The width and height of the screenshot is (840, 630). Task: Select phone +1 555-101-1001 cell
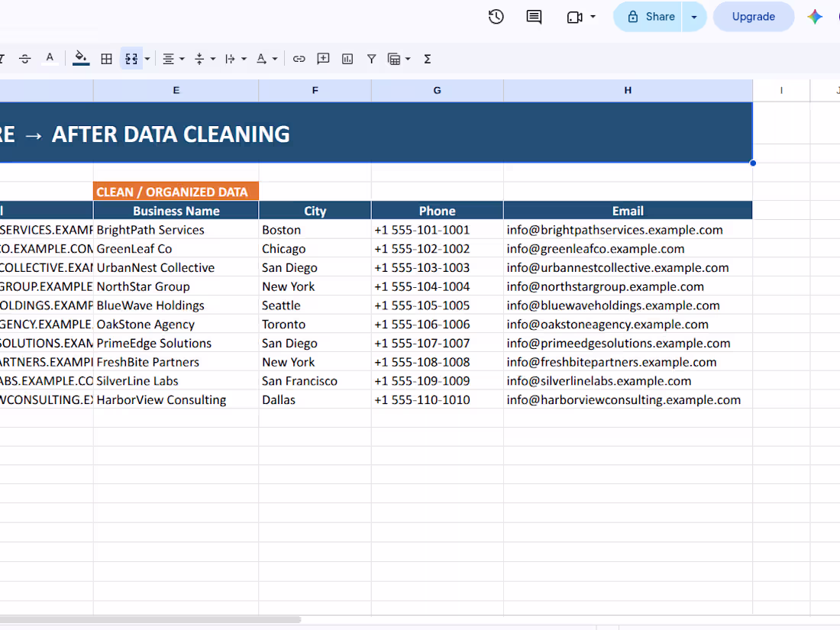[x=437, y=230]
